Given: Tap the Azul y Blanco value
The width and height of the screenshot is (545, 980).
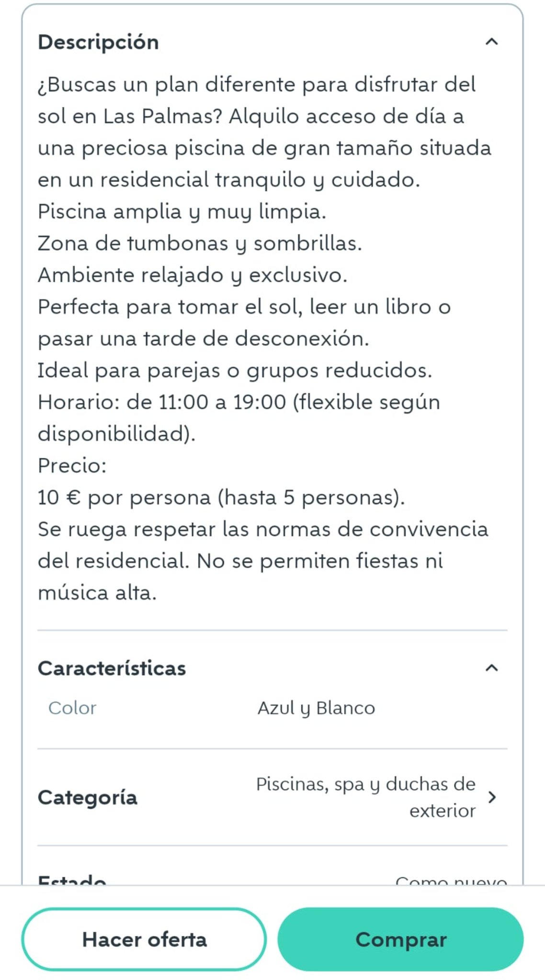Looking at the screenshot, I should click(316, 708).
